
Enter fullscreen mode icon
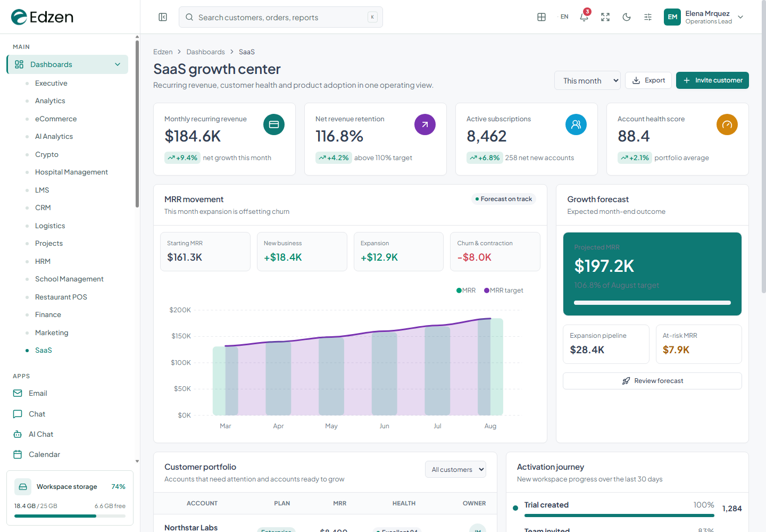(605, 17)
